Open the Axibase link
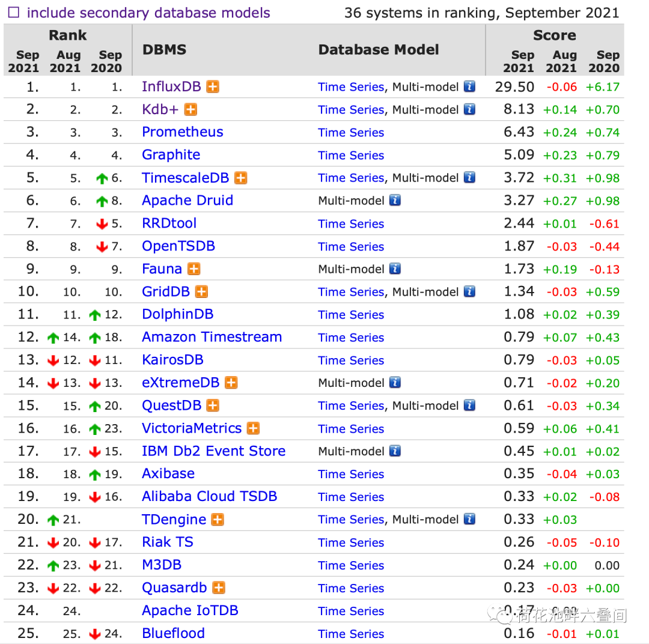Screen dimensions: 649x644 168,473
